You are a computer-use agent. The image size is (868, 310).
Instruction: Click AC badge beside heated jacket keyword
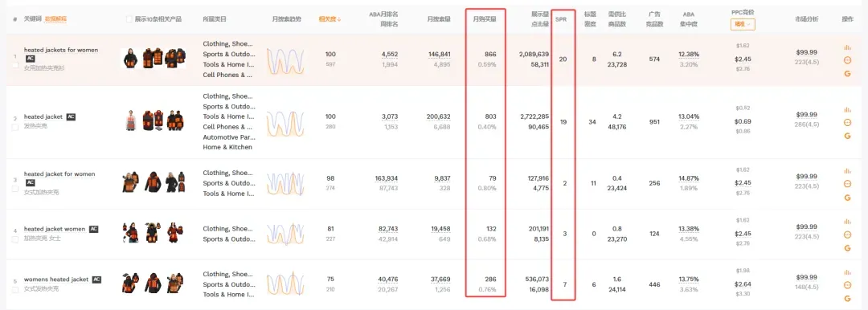point(71,116)
